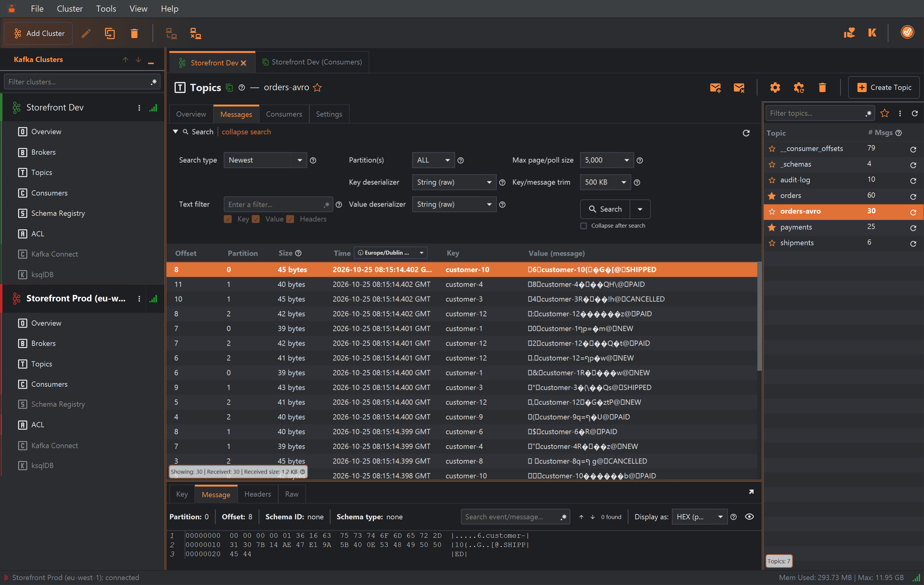Open the Tools menu
Viewport: 924px width, 585px height.
click(106, 9)
